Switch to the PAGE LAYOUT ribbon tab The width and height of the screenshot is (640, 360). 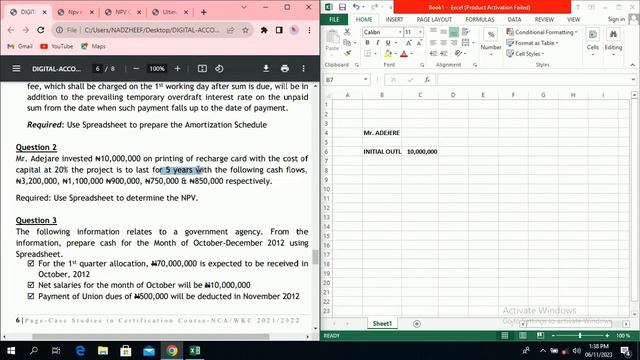click(x=434, y=19)
